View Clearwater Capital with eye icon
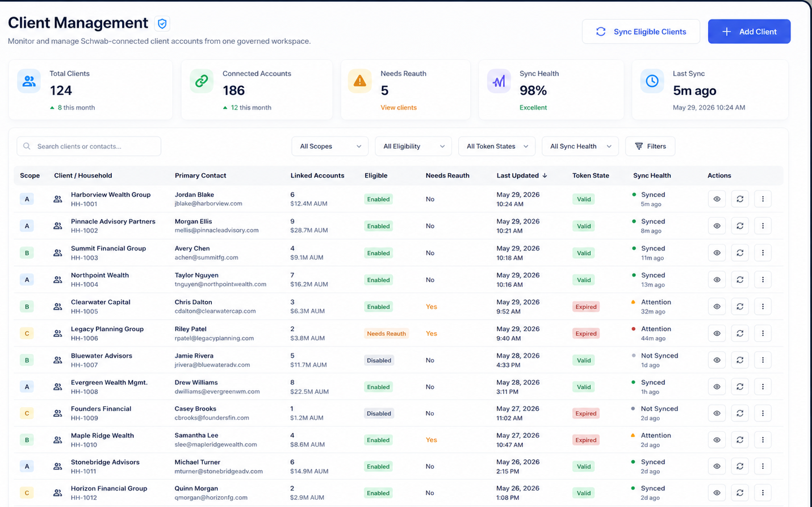The image size is (812, 507). tap(717, 307)
